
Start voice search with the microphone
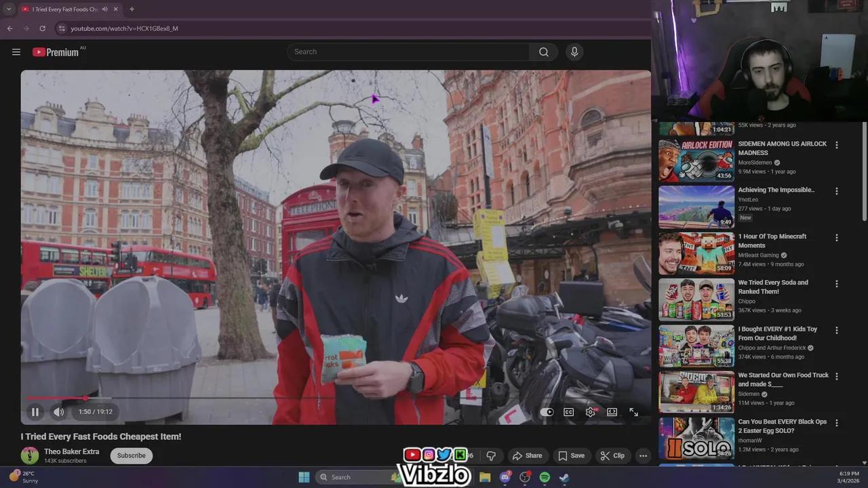(574, 52)
